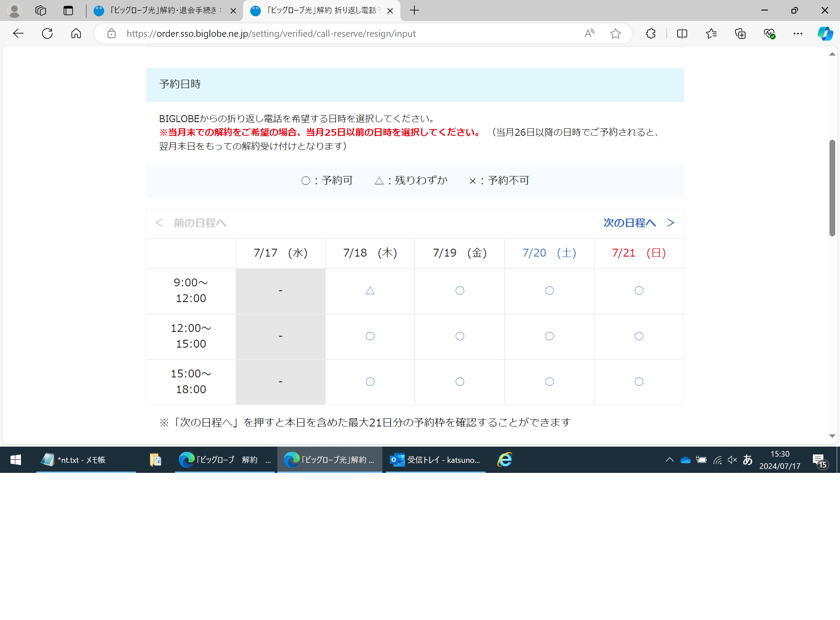Click the next schedule chevron arrow
Image resolution: width=840 pixels, height=620 pixels.
point(671,223)
